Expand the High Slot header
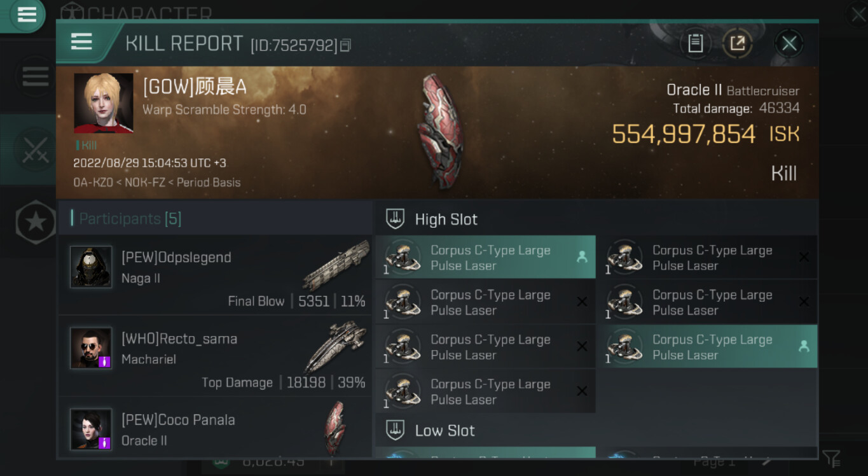The height and width of the screenshot is (476, 868). click(x=446, y=220)
